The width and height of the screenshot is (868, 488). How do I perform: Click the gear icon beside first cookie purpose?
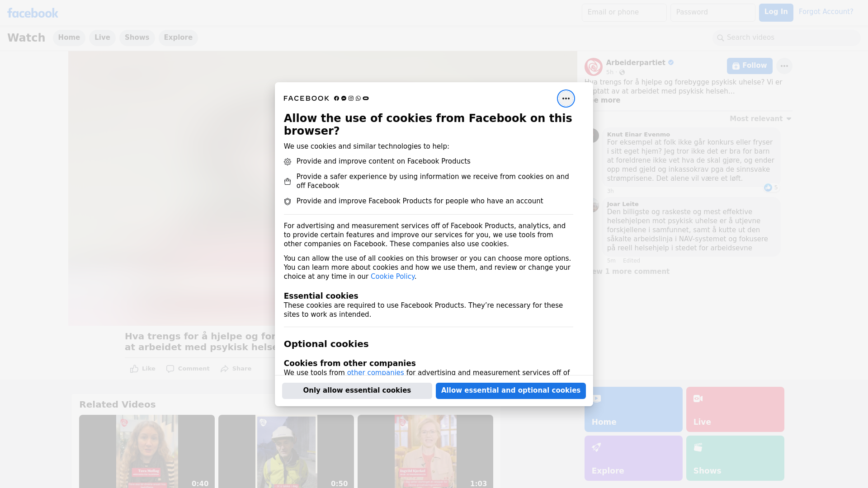[288, 162]
